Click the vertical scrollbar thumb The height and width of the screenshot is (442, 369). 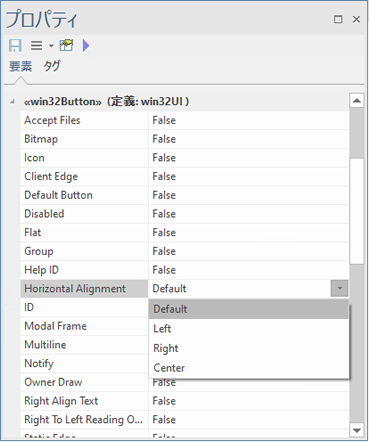[357, 211]
